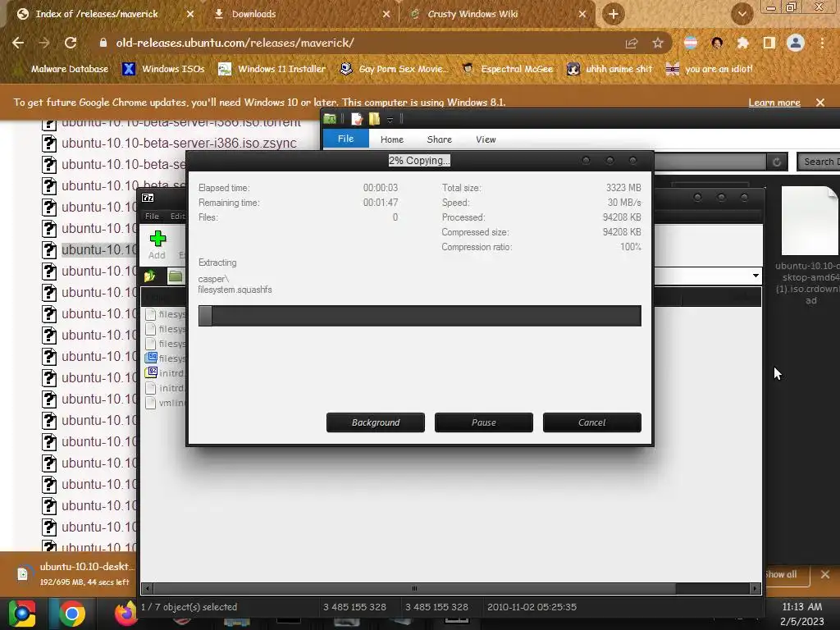The width and height of the screenshot is (840, 630).
Task: Refresh the Explorer address bar
Action: click(777, 162)
